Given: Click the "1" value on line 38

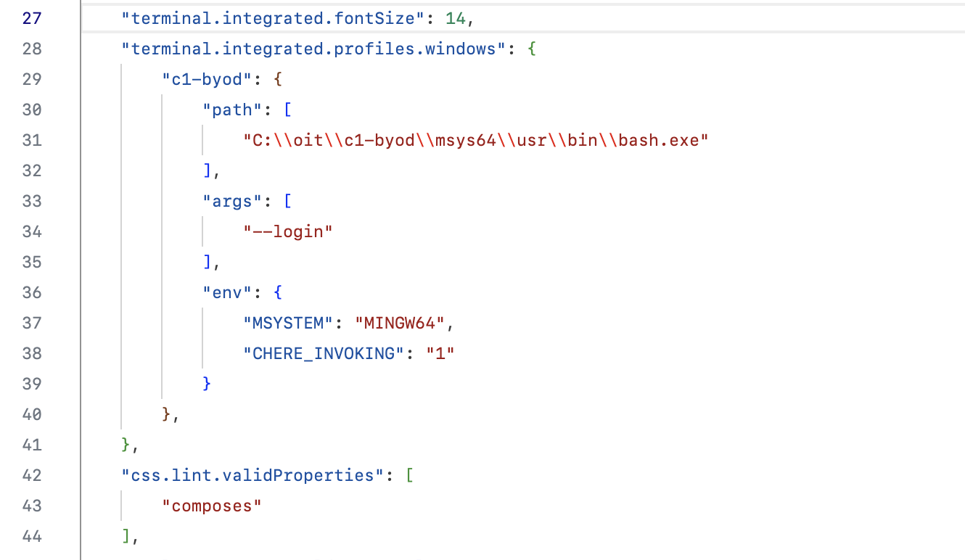Looking at the screenshot, I should pos(440,353).
